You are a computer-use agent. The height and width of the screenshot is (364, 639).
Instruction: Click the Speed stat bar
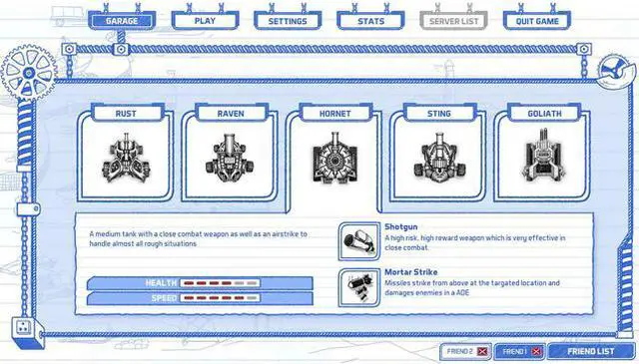tap(200, 298)
